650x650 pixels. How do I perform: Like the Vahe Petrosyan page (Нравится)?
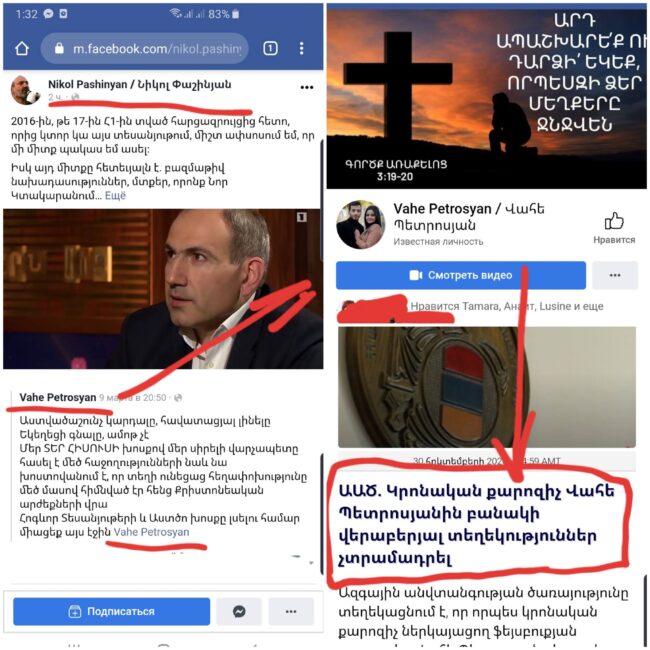(x=614, y=228)
